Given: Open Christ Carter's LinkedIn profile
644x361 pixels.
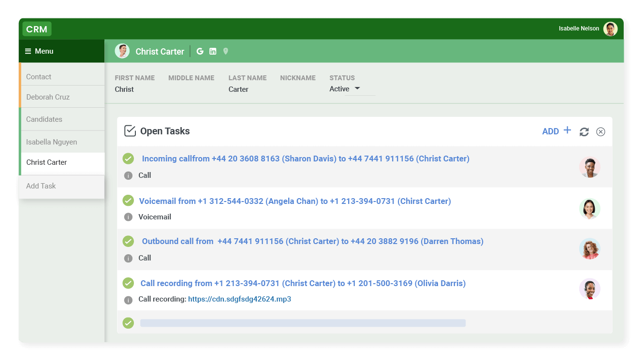Looking at the screenshot, I should [x=213, y=51].
